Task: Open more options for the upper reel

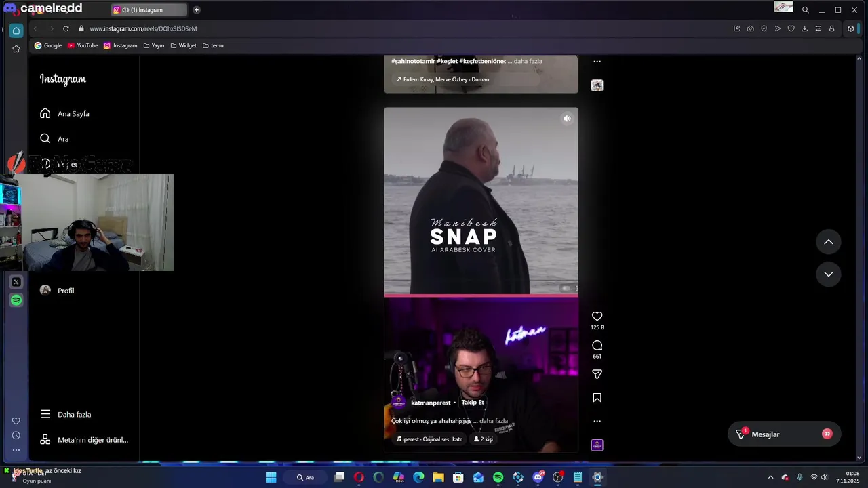Action: coord(597,61)
